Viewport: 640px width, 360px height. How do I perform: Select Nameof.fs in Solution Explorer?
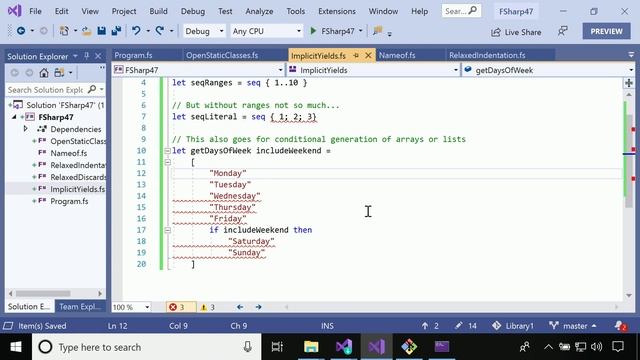(69, 153)
